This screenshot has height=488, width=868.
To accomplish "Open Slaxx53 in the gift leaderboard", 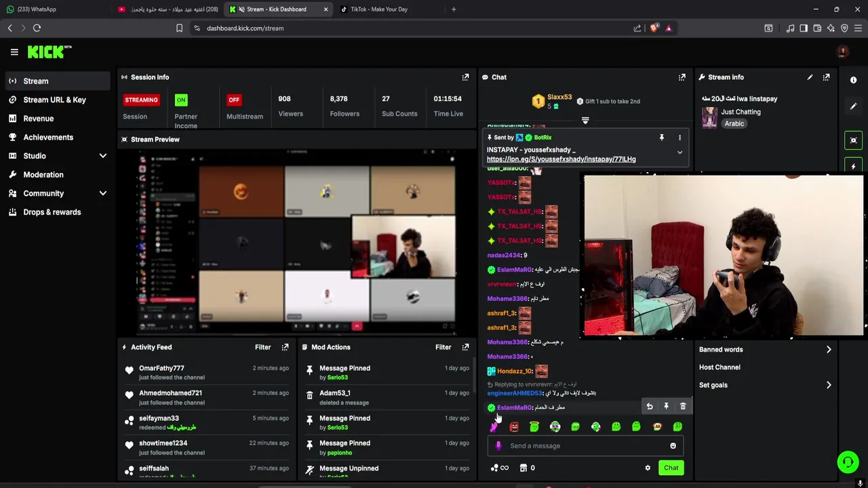I will pyautogui.click(x=559, y=98).
